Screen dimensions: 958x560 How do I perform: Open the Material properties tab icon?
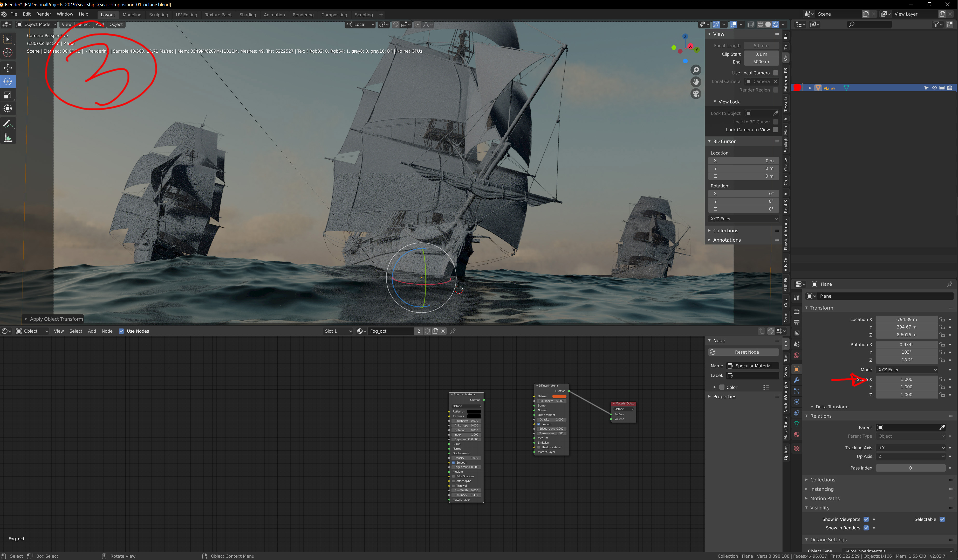pos(796,435)
